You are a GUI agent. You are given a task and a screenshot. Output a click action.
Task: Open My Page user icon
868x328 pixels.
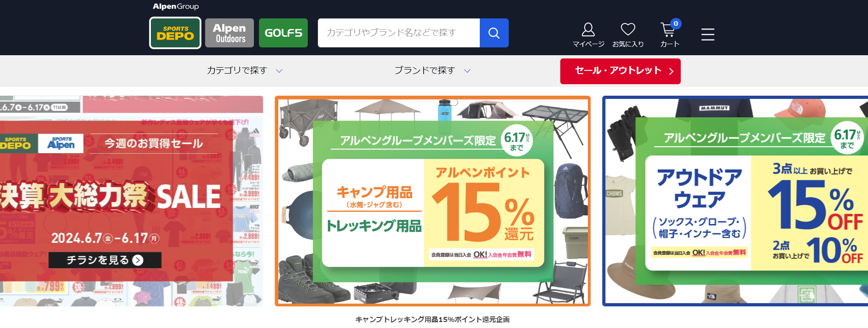[588, 35]
